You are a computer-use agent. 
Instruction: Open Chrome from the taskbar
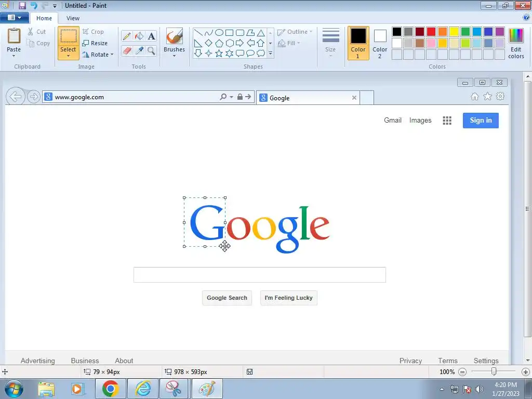point(110,389)
